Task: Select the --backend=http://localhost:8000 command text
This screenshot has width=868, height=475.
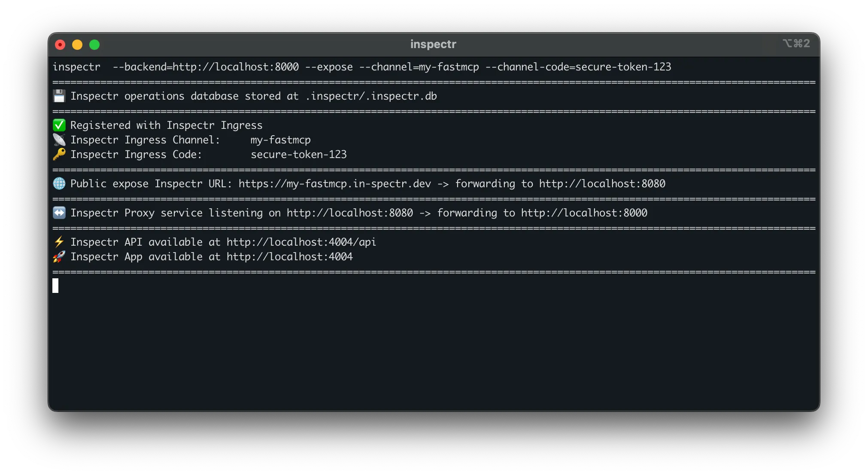Action: tap(205, 67)
